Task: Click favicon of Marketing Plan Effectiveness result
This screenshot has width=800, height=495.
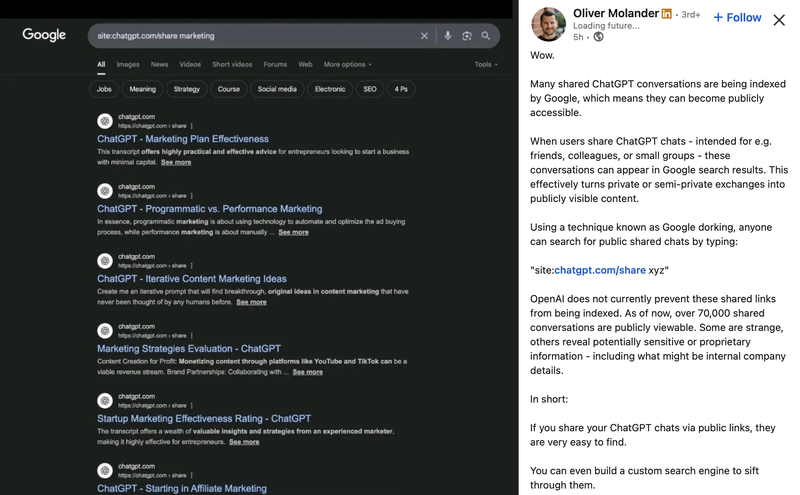Action: point(105,121)
